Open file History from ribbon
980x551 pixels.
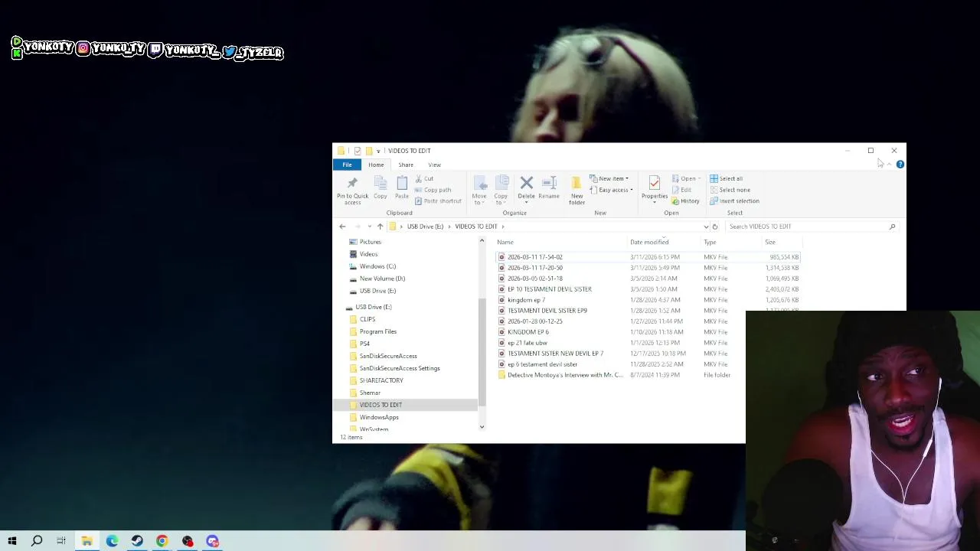click(685, 201)
